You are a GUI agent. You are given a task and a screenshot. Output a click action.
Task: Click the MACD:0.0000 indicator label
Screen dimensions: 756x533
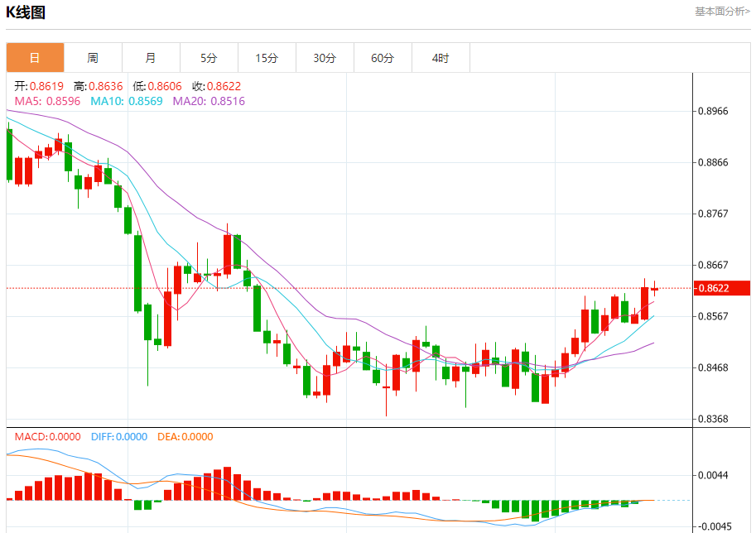point(47,437)
